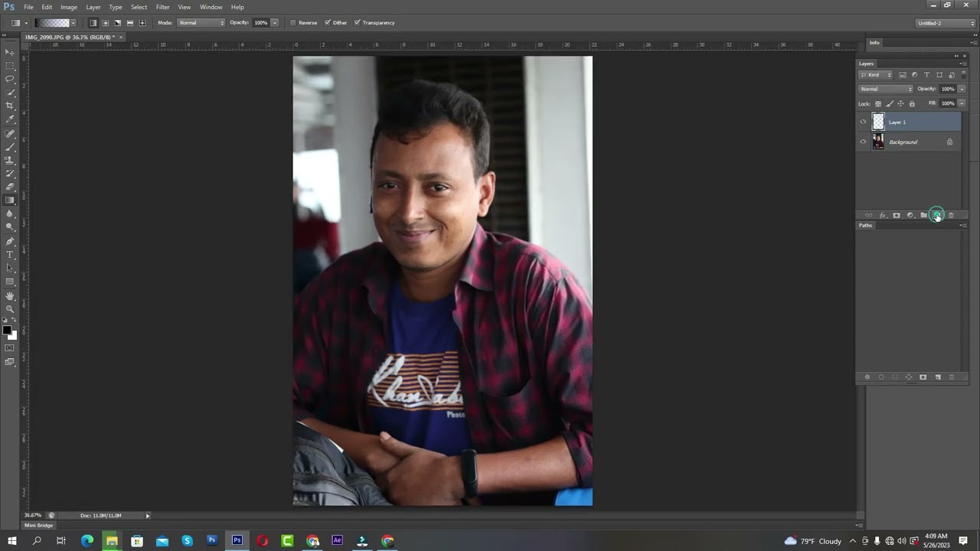Open the Select menu
The height and width of the screenshot is (551, 980).
(x=139, y=7)
